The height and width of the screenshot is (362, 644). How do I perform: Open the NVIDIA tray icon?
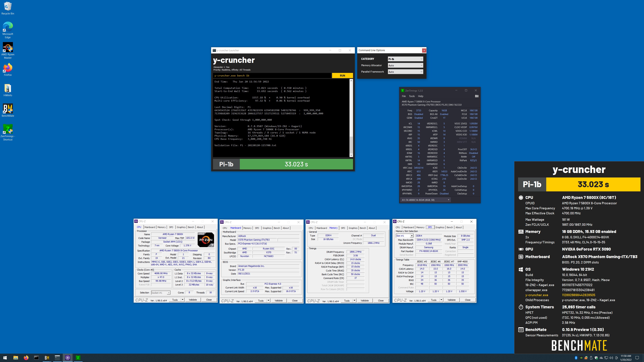point(581,358)
